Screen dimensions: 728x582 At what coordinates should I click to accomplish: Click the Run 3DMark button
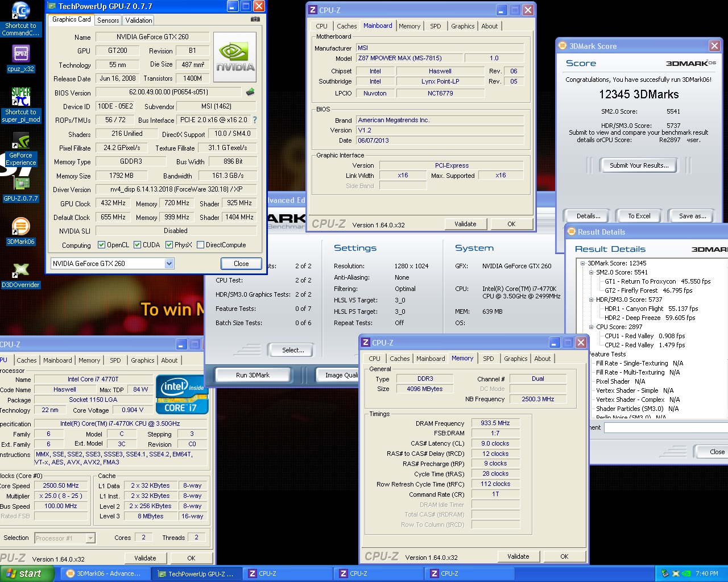tap(253, 375)
